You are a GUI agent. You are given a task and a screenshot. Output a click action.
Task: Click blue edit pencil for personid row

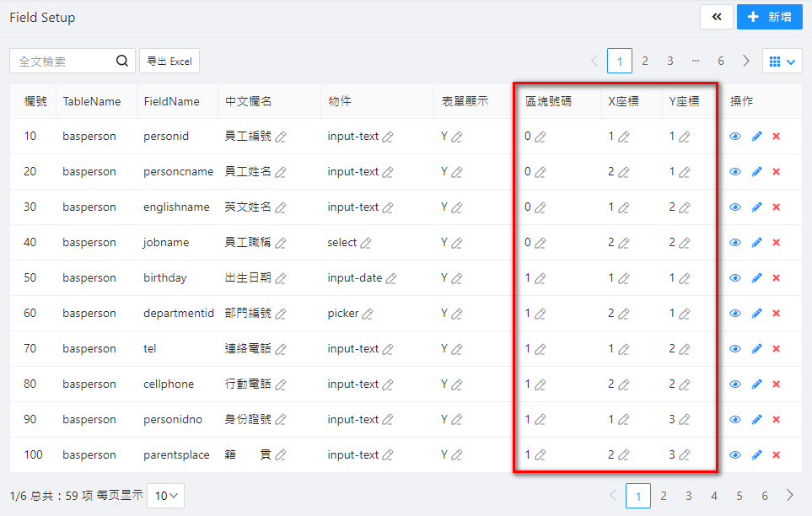pos(756,137)
